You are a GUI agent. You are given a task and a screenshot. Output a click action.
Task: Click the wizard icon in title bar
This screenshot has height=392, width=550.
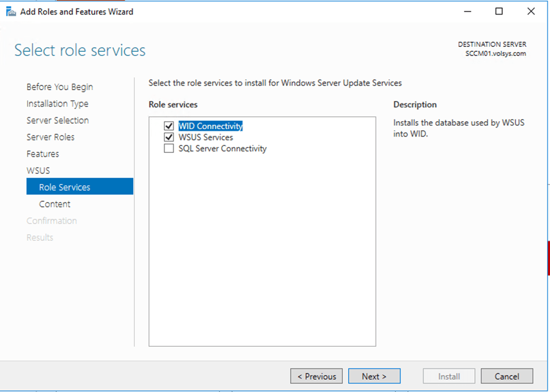(x=11, y=11)
